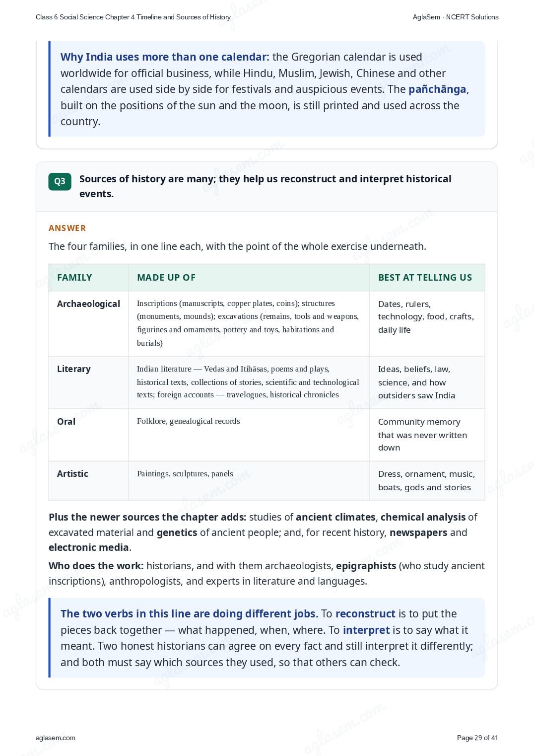Click the Archaeological row label
This screenshot has height=756, width=534.
(x=88, y=304)
